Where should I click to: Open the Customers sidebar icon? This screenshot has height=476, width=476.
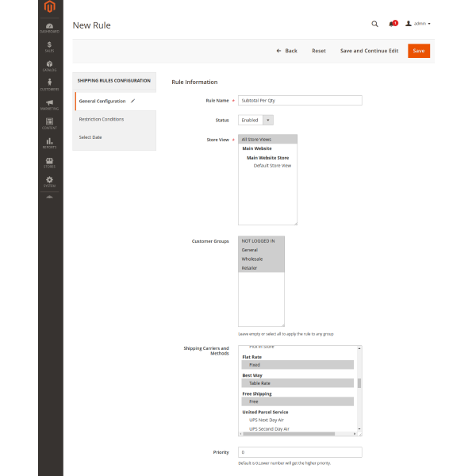(49, 85)
